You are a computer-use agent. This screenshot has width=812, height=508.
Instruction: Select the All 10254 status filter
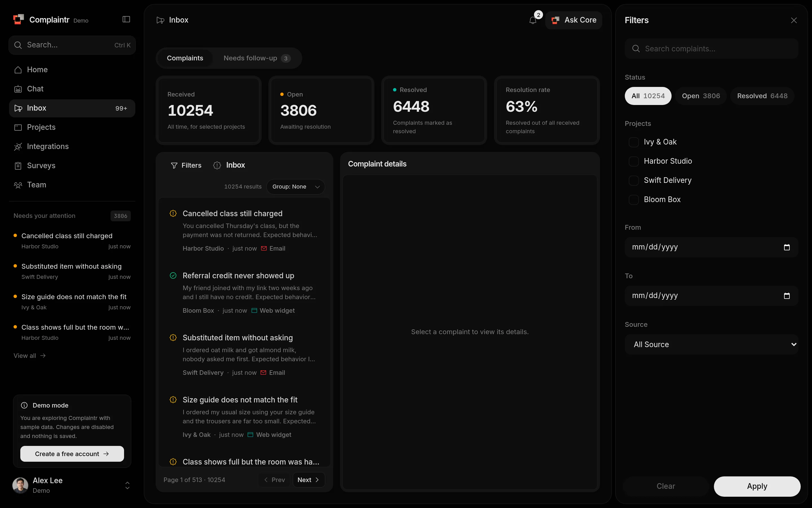click(648, 96)
